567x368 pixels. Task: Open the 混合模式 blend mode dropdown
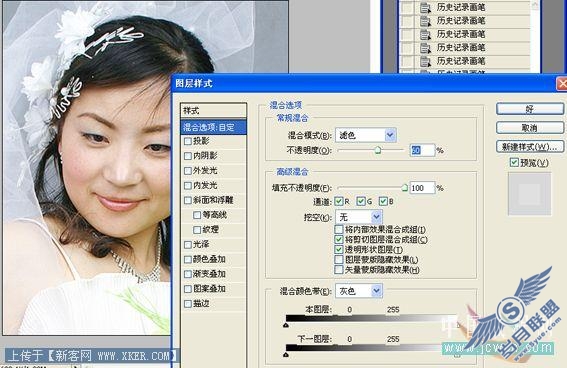[x=390, y=135]
